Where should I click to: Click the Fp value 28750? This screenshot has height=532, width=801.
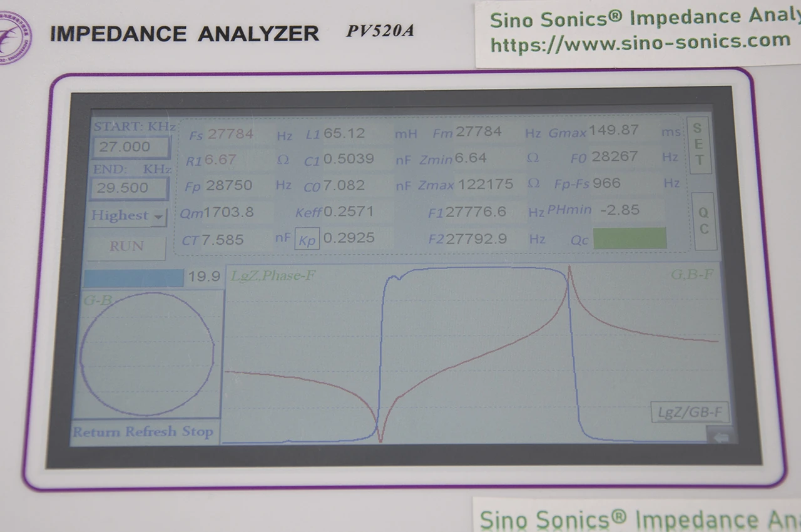click(x=229, y=185)
